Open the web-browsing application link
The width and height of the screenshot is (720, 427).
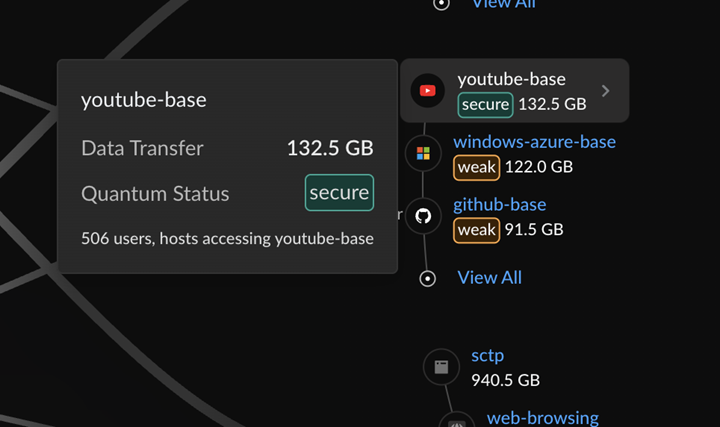542,418
